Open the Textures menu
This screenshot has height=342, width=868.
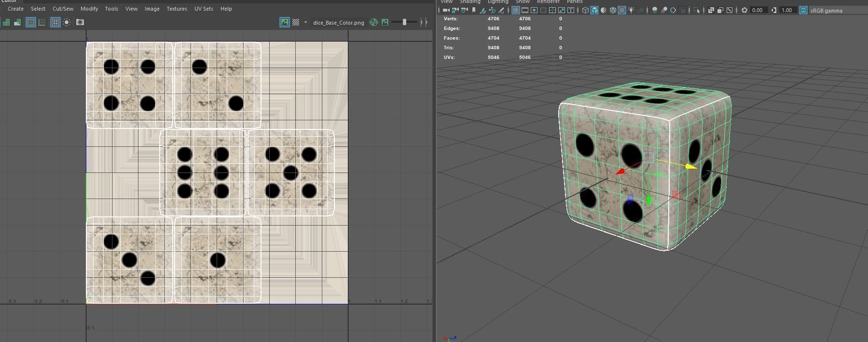pyautogui.click(x=177, y=9)
